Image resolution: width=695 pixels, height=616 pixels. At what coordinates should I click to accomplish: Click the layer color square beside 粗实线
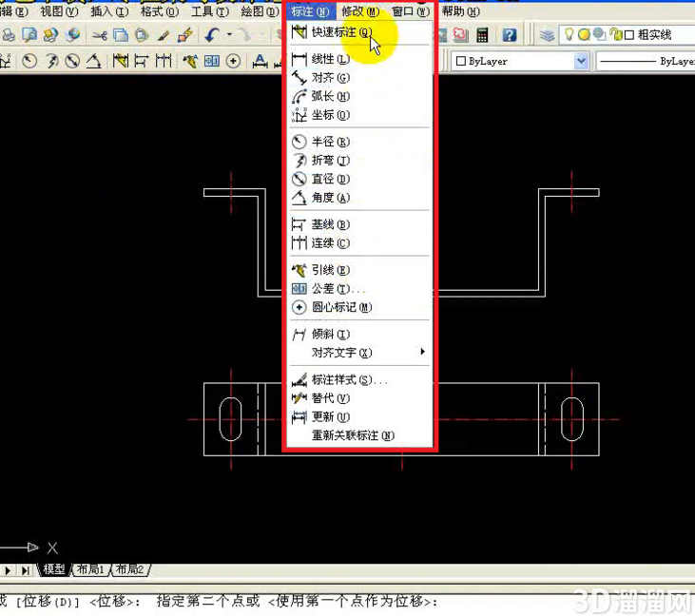pos(629,35)
